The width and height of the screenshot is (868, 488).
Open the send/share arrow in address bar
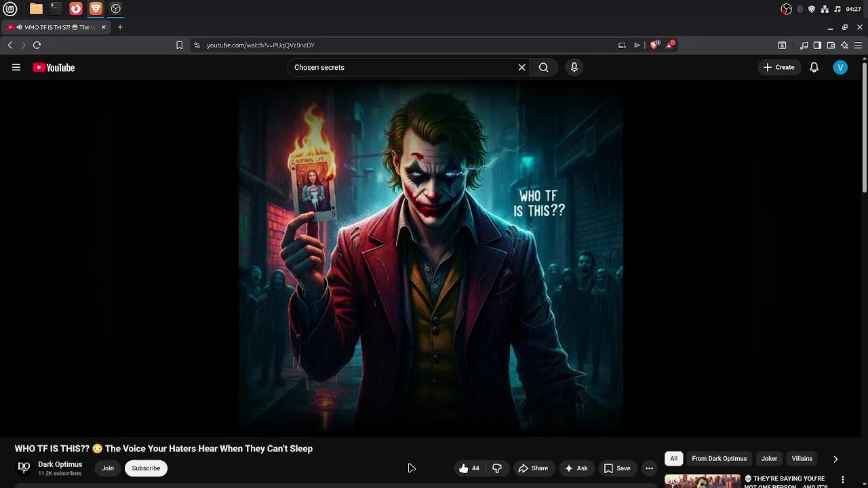[x=637, y=45]
